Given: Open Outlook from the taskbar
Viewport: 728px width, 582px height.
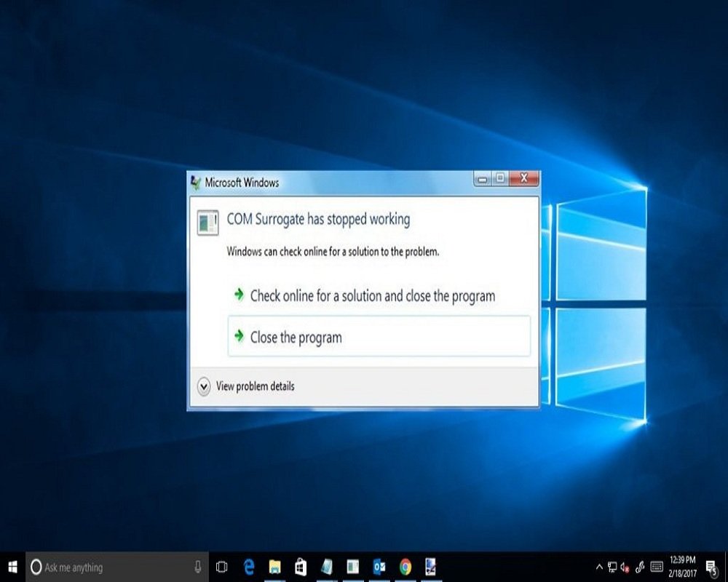Looking at the screenshot, I should click(x=379, y=567).
